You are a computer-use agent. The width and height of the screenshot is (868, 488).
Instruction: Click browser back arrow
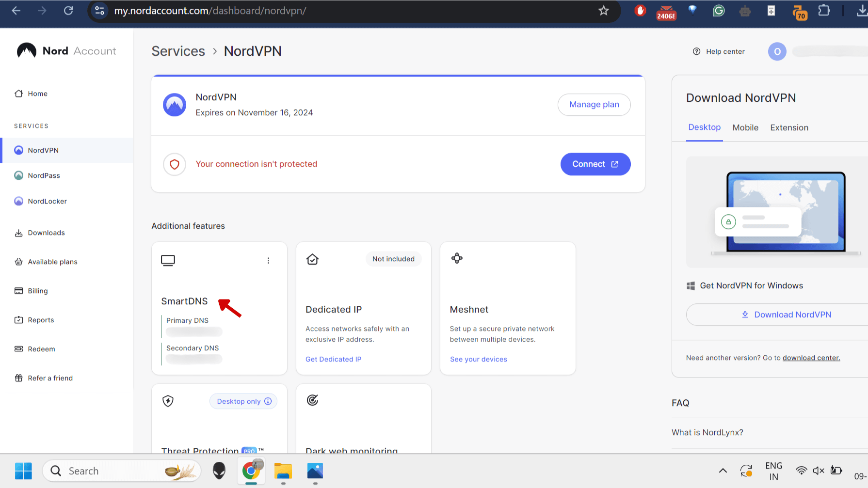[16, 11]
